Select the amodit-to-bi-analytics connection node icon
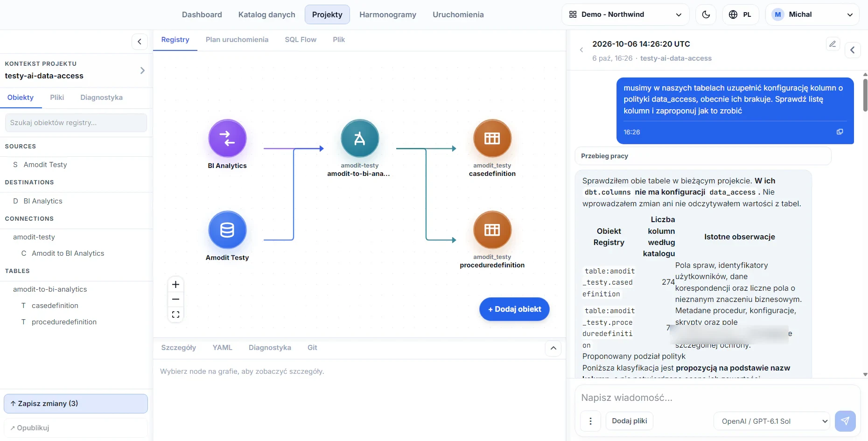 coord(360,139)
